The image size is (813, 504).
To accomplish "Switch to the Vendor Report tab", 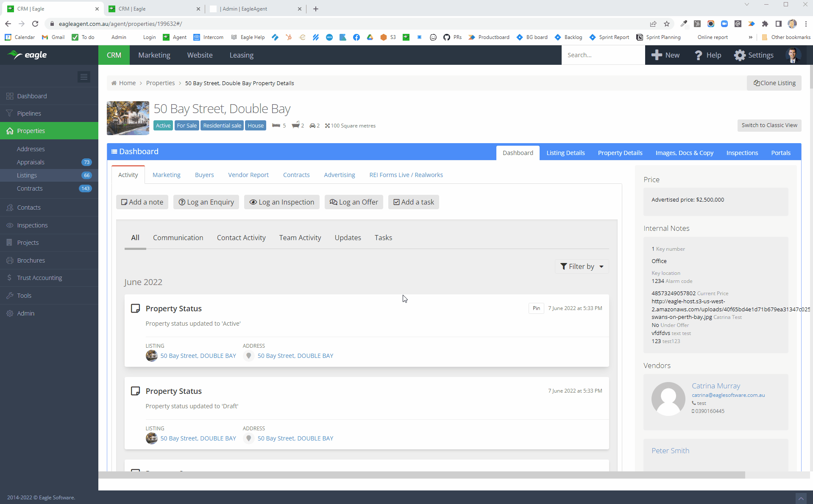I will pos(248,175).
